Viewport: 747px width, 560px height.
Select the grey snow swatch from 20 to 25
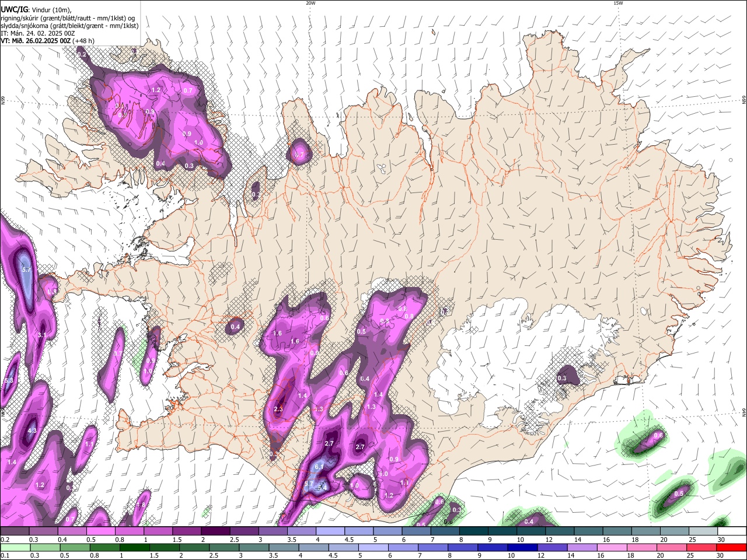tap(675, 531)
